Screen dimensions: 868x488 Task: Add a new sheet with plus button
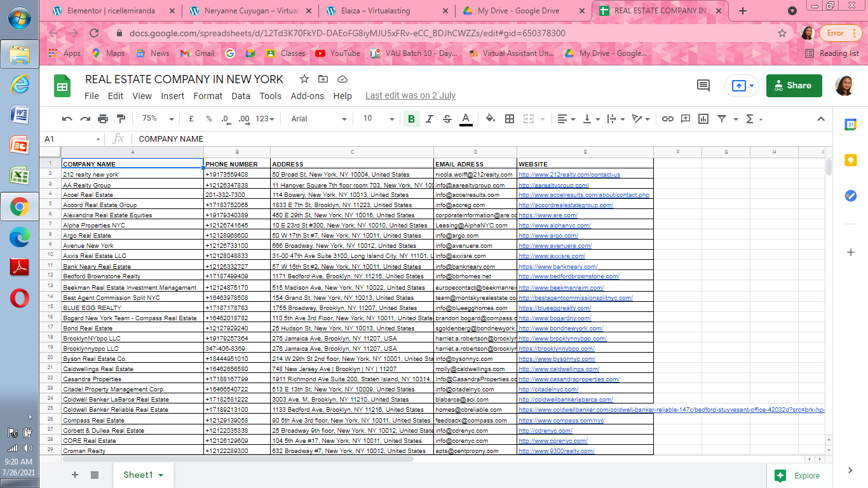point(75,475)
